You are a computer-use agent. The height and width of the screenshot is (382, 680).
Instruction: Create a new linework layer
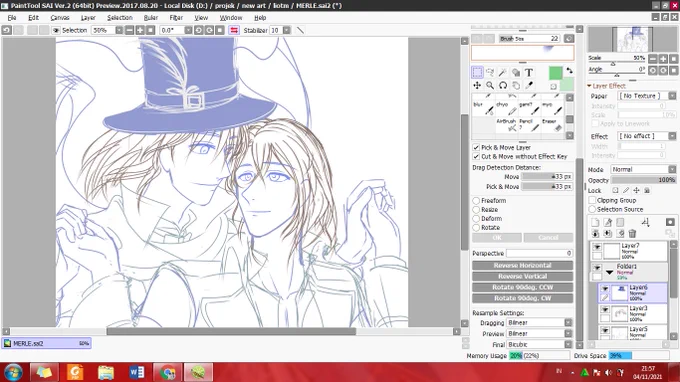coord(608,222)
